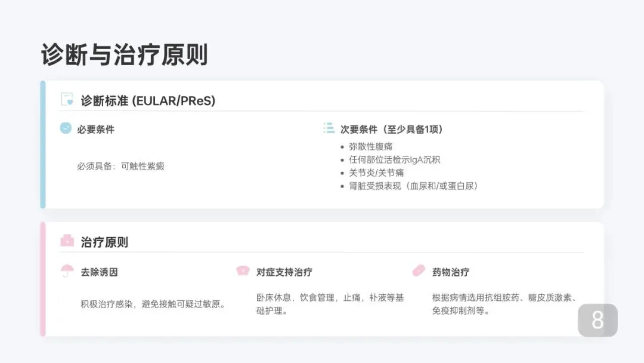The width and height of the screenshot is (644, 363).
Task: Click the diagnosis standard document icon
Action: point(67,100)
